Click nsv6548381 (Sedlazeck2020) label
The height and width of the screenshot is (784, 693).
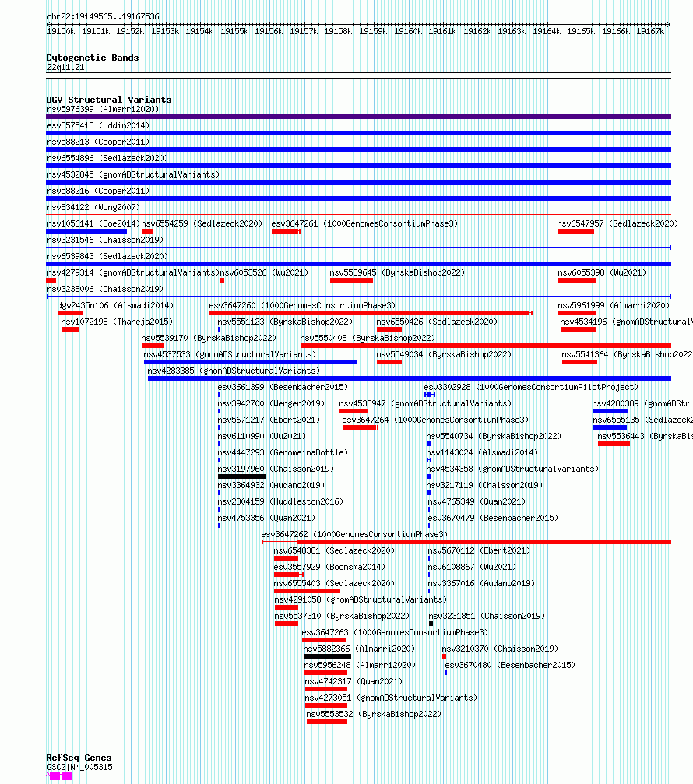(x=334, y=550)
